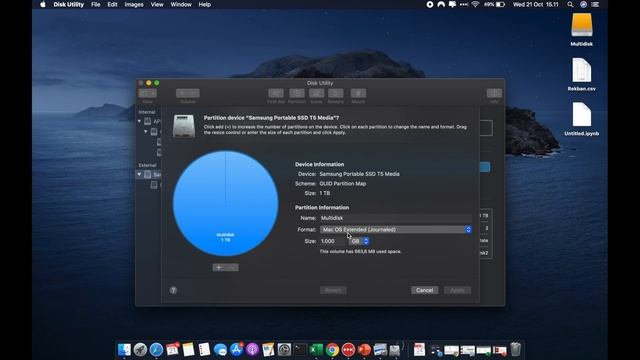Open Terminal from the dock
Viewport: 640px width, 360px height.
point(300,350)
